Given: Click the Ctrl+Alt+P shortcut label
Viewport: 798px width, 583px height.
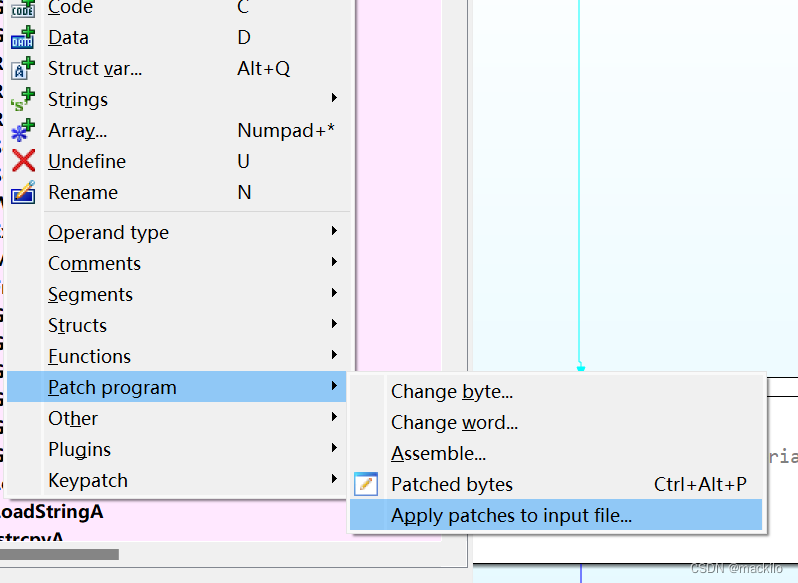Looking at the screenshot, I should [x=700, y=484].
